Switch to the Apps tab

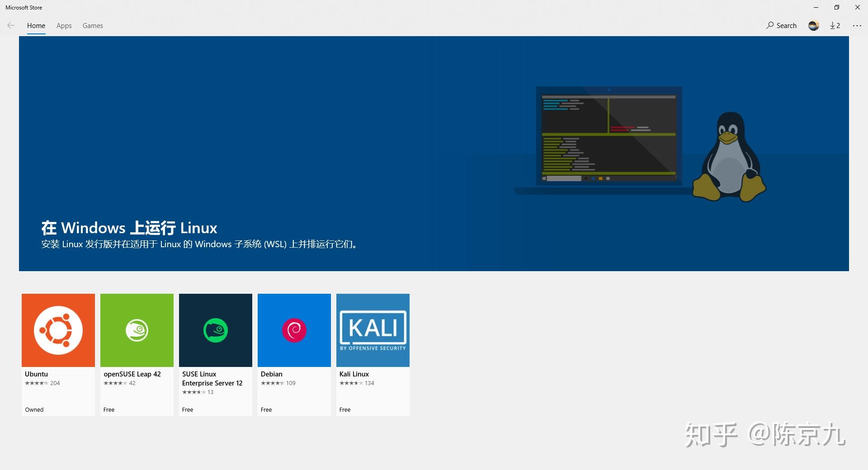pos(64,26)
